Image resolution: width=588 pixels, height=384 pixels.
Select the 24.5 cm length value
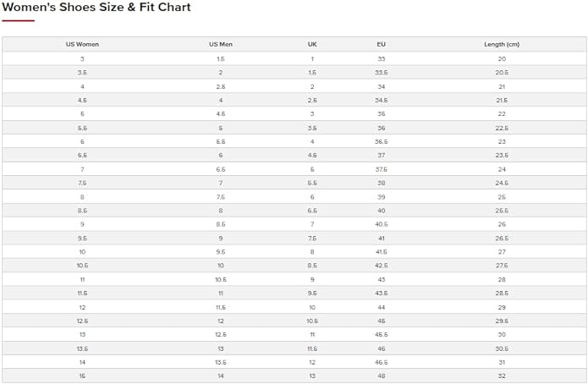tap(501, 183)
